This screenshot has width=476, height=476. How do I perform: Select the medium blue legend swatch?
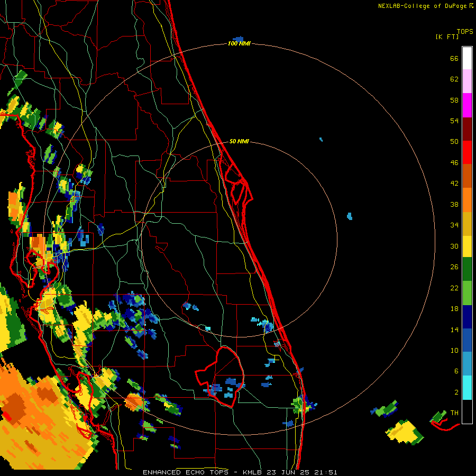tap(467, 340)
